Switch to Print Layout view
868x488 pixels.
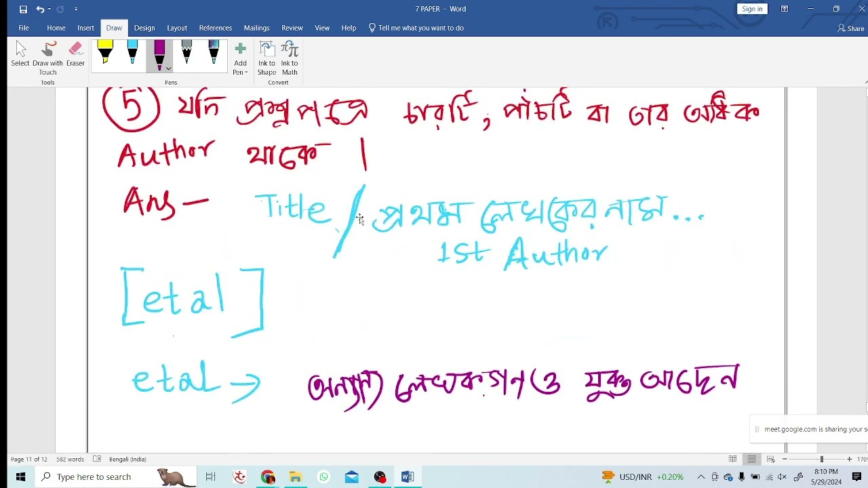[x=751, y=459]
